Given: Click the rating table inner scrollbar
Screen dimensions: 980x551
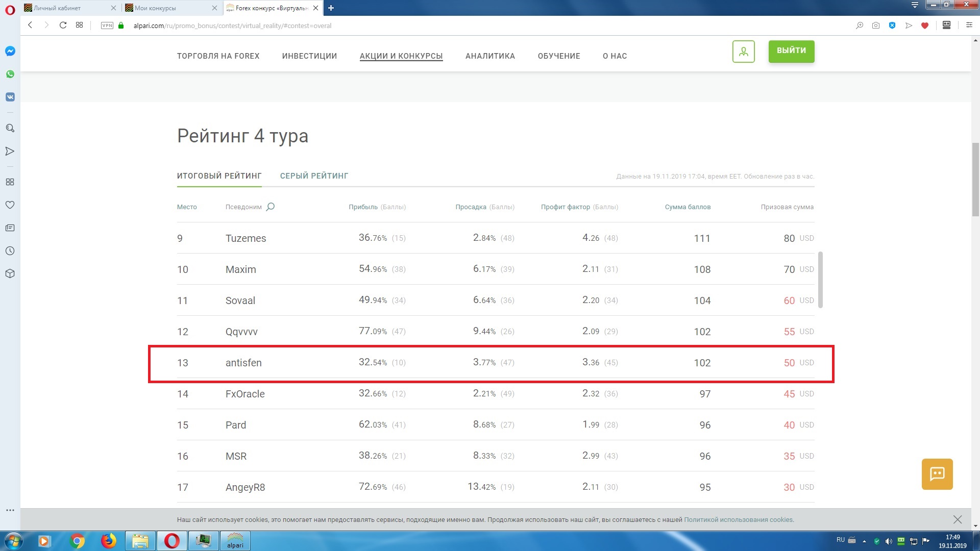Looking at the screenshot, I should click(820, 280).
